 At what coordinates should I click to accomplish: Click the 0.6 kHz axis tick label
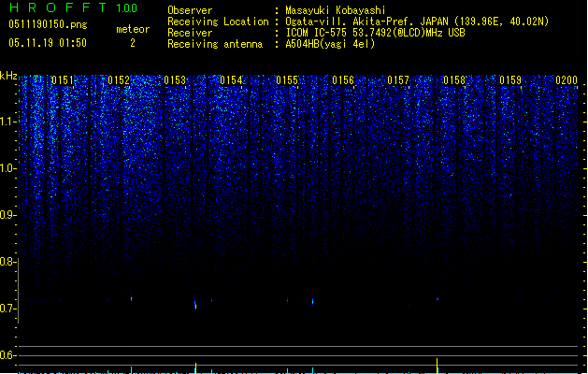(x=7, y=355)
